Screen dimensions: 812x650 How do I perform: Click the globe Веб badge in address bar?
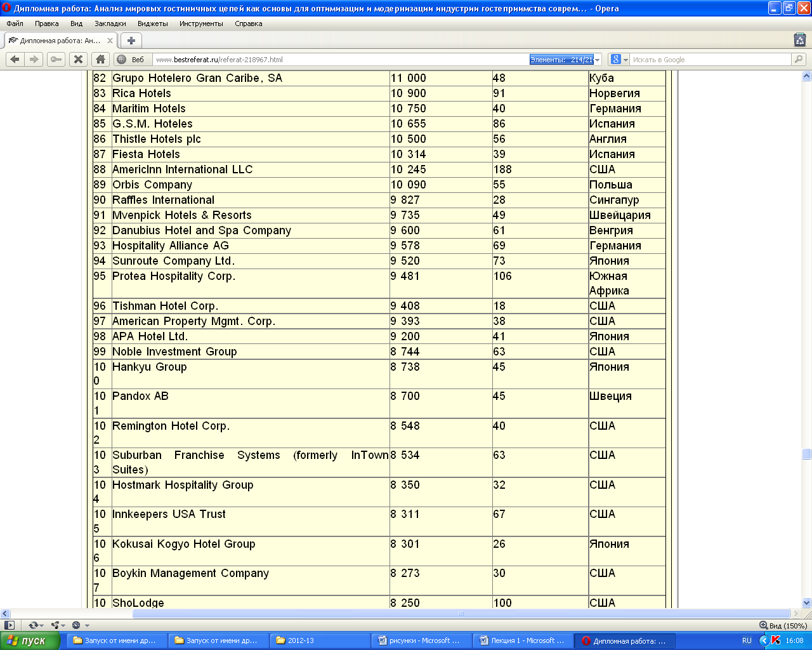click(x=131, y=60)
